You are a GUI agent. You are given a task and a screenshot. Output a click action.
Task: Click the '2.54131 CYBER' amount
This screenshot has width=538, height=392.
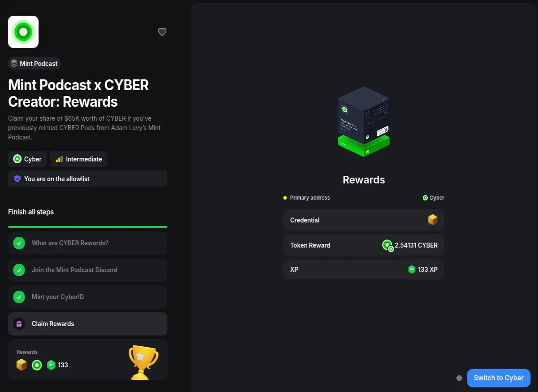click(416, 245)
